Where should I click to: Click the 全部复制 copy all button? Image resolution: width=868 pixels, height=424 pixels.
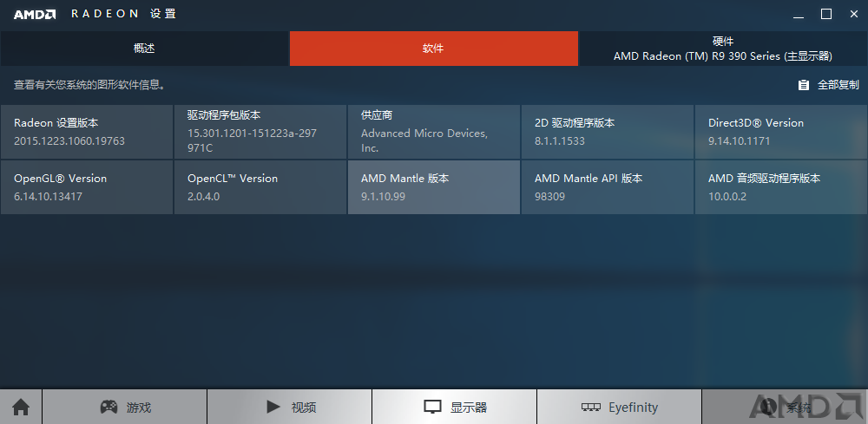[x=828, y=85]
